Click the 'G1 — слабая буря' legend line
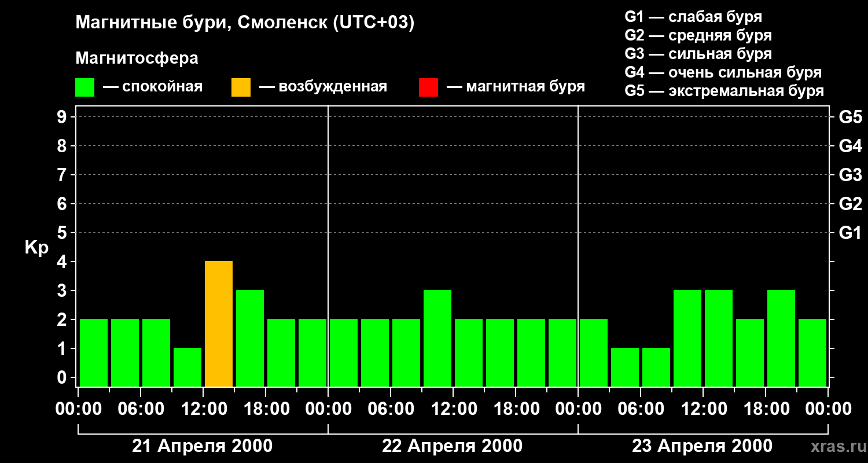 (693, 17)
